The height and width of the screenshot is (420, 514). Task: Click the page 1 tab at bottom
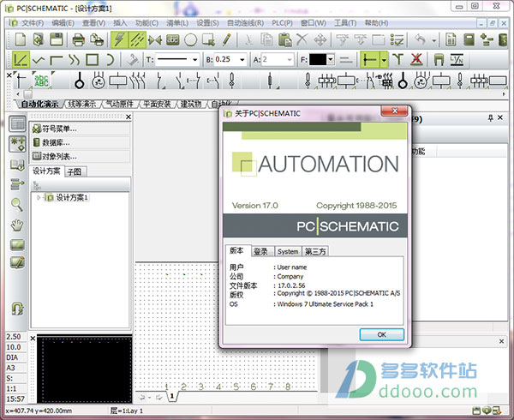point(172,396)
